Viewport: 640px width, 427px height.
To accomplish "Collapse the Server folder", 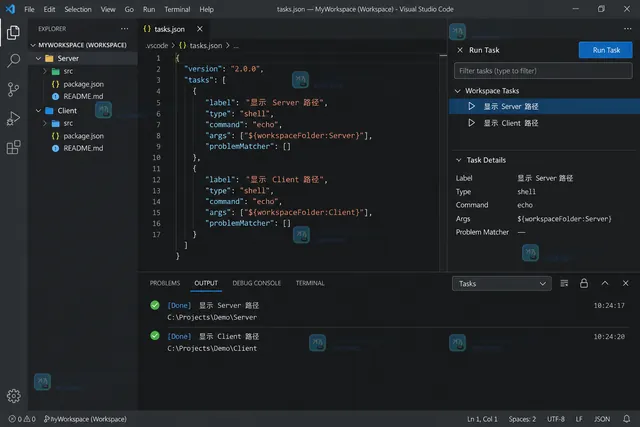I will click(38, 58).
